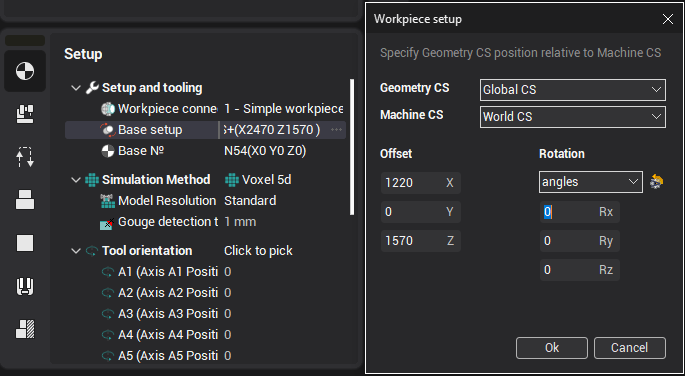Click the A4 axis position icon
Viewport: 685px width, 376px height.
click(107, 335)
